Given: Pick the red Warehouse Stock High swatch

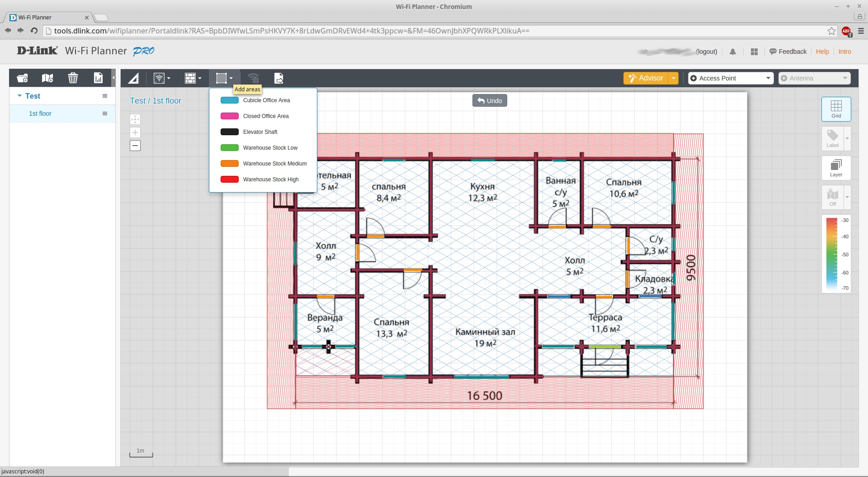Looking at the screenshot, I should coord(230,179).
